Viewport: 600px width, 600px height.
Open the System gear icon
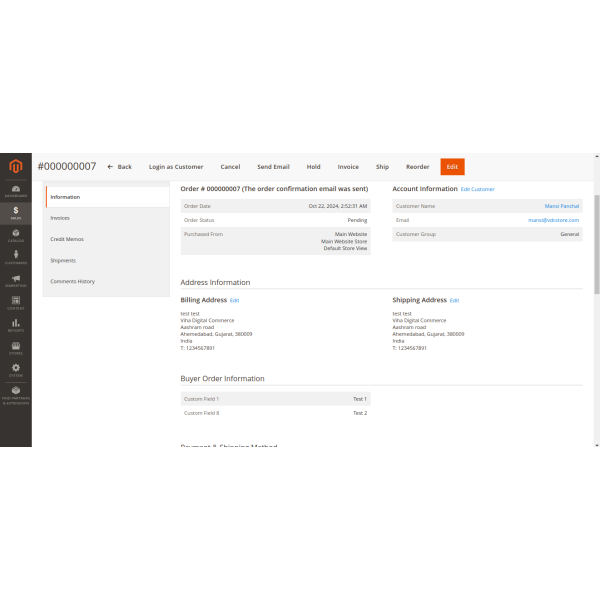[15, 370]
